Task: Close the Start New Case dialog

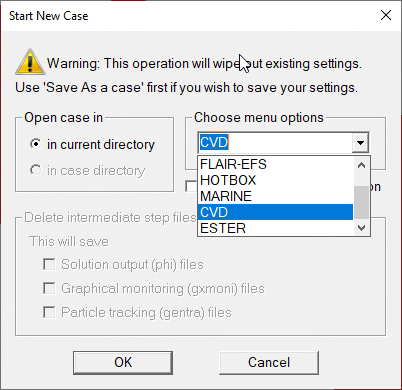Action: coord(386,15)
